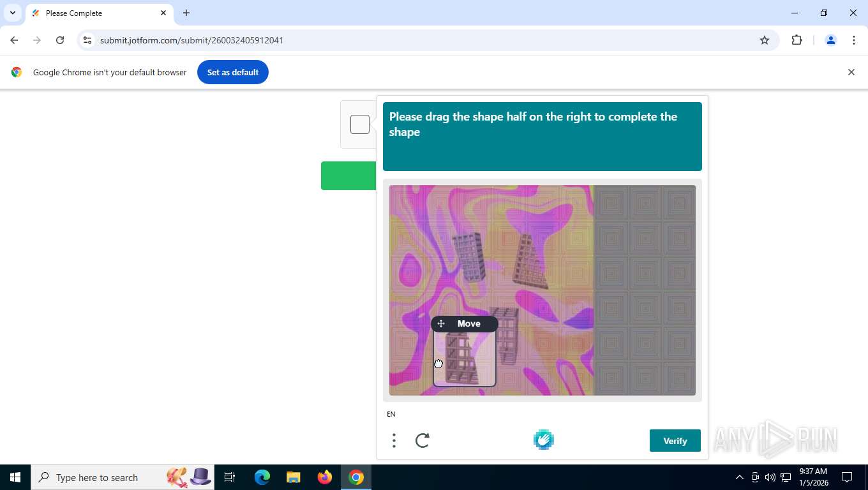This screenshot has height=490, width=868.
Task: Click the EN language label
Action: 391,414
